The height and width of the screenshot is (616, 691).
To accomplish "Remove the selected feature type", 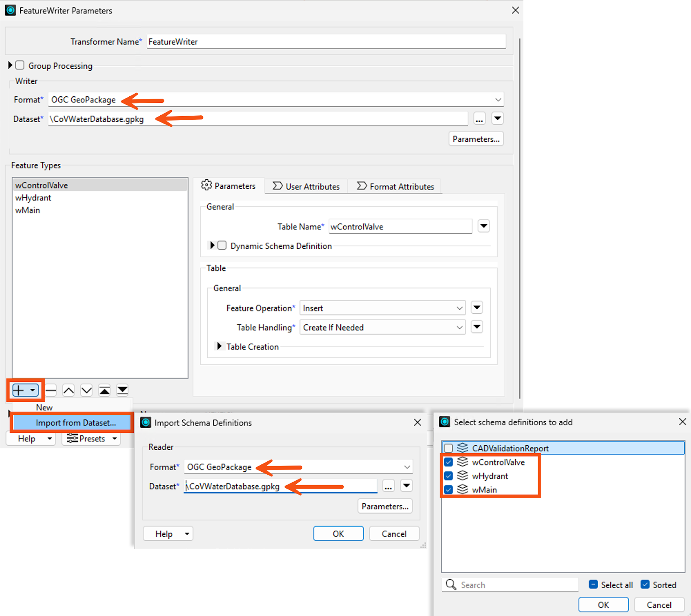I will (x=50, y=390).
